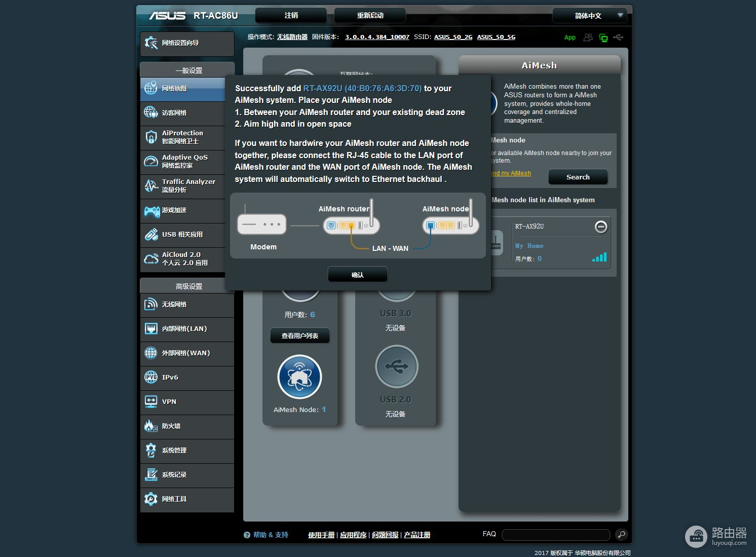The width and height of the screenshot is (756, 557).
Task: Open the network setup wizard icon
Action: pyautogui.click(x=151, y=43)
